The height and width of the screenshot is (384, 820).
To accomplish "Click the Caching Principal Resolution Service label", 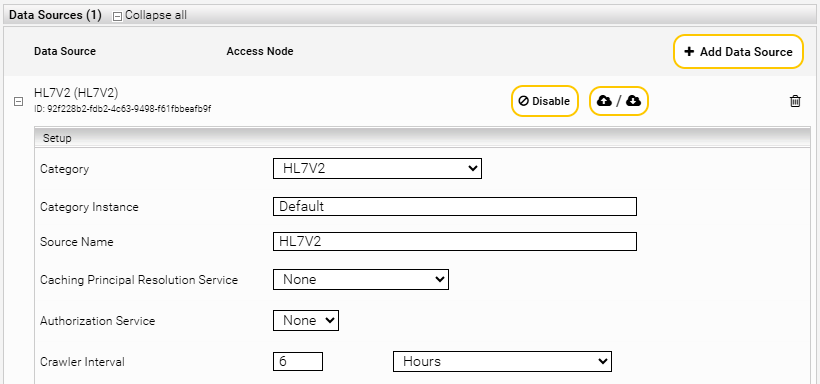I will pyautogui.click(x=139, y=280).
